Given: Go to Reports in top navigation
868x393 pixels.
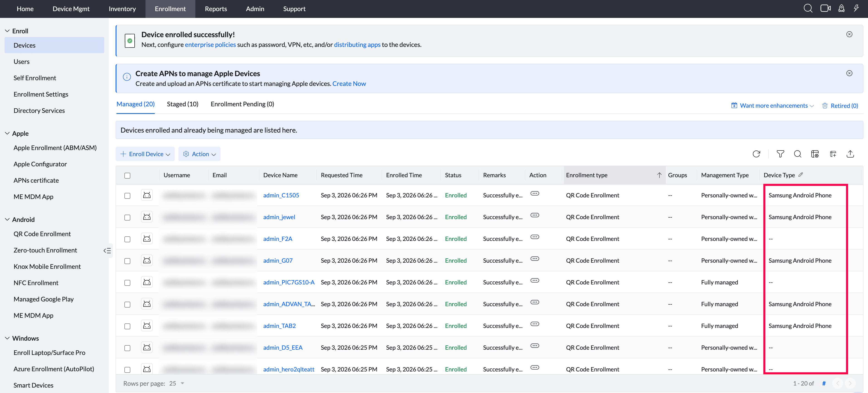Looking at the screenshot, I should tap(216, 9).
